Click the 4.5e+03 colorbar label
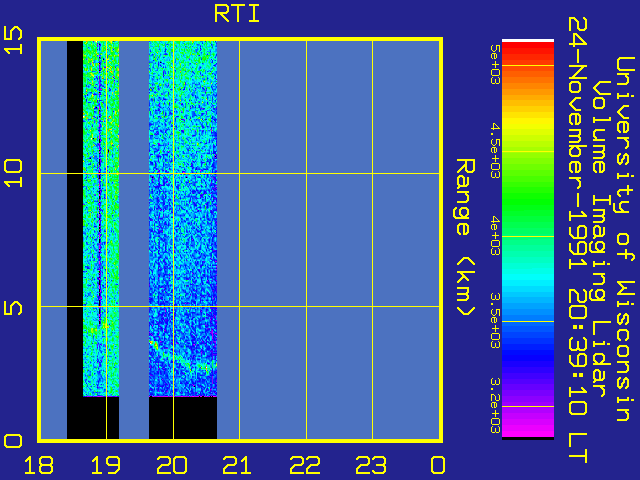The height and width of the screenshot is (480, 640). coord(495,151)
